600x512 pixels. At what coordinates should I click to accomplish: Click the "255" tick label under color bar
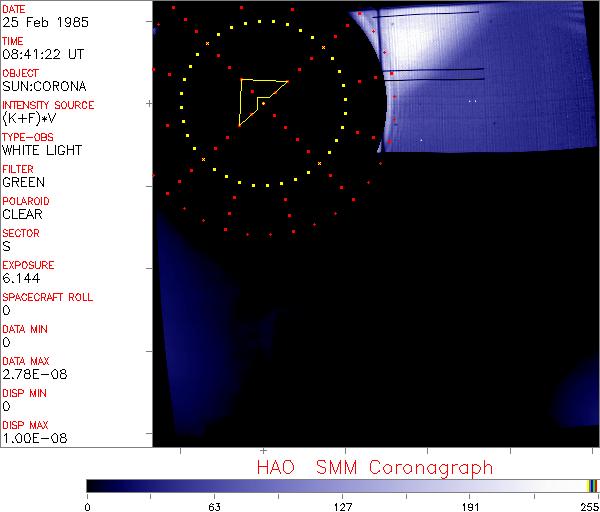tap(589, 504)
